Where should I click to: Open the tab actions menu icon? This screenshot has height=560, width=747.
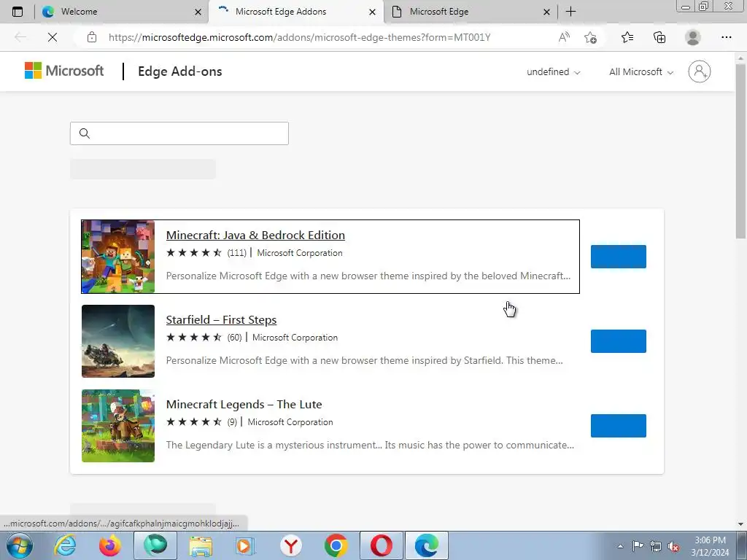(x=18, y=12)
